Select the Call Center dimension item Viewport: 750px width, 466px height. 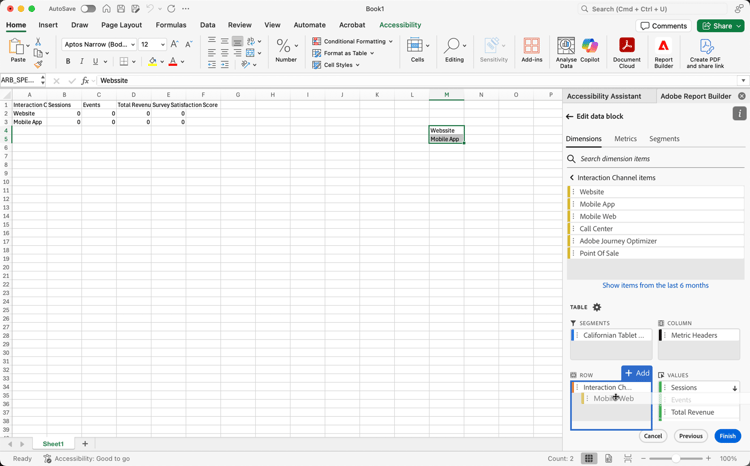click(x=655, y=229)
